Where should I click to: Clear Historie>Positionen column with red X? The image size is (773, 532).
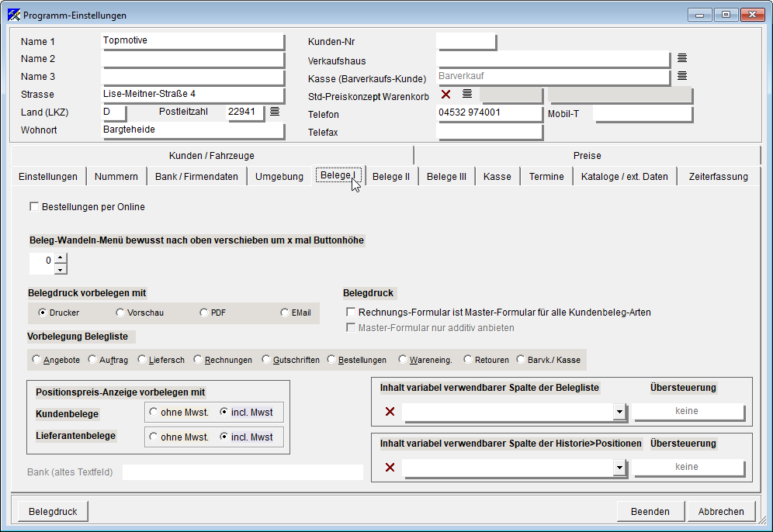pyautogui.click(x=390, y=467)
